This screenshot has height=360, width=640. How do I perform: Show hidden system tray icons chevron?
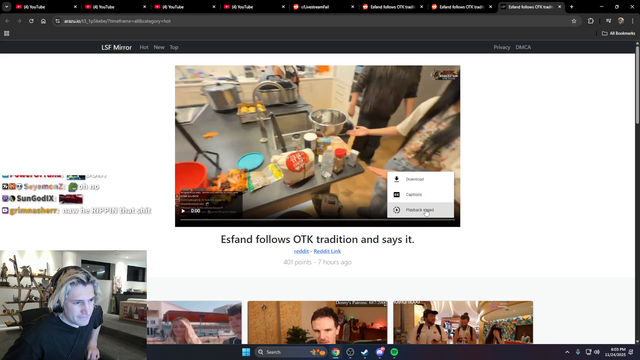coord(567,352)
